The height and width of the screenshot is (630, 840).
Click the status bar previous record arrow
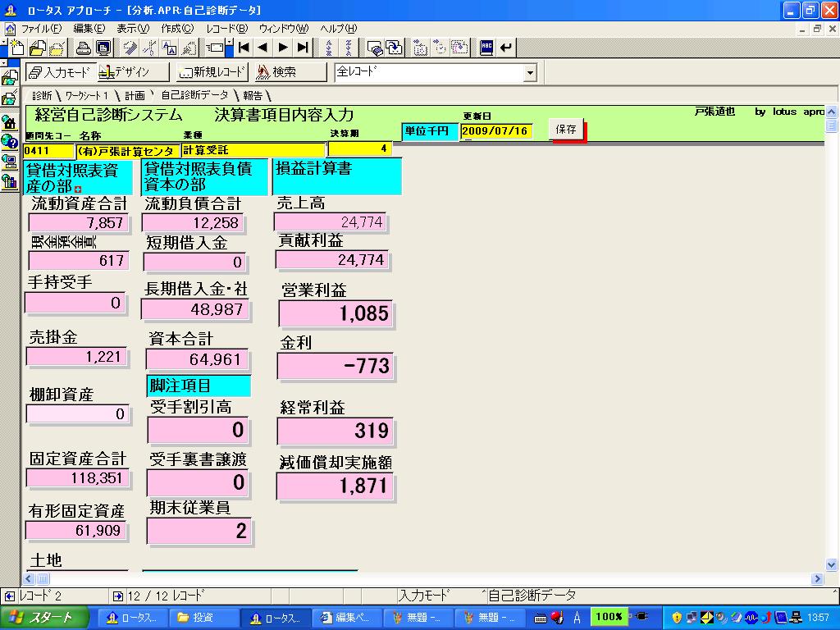[10, 596]
